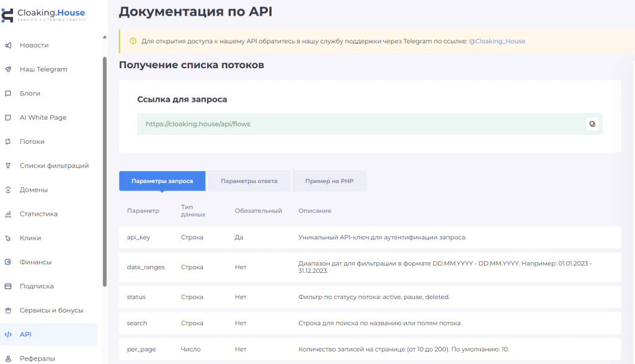Image resolution: width=635 pixels, height=364 pixels.
Task: Click the sidebar scrollbar up arrow
Action: [x=104, y=37]
